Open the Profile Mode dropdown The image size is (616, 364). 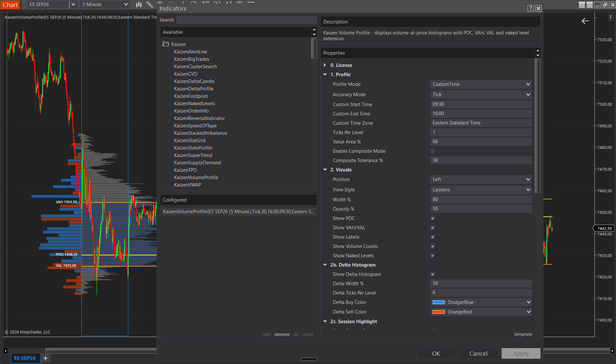tap(481, 84)
